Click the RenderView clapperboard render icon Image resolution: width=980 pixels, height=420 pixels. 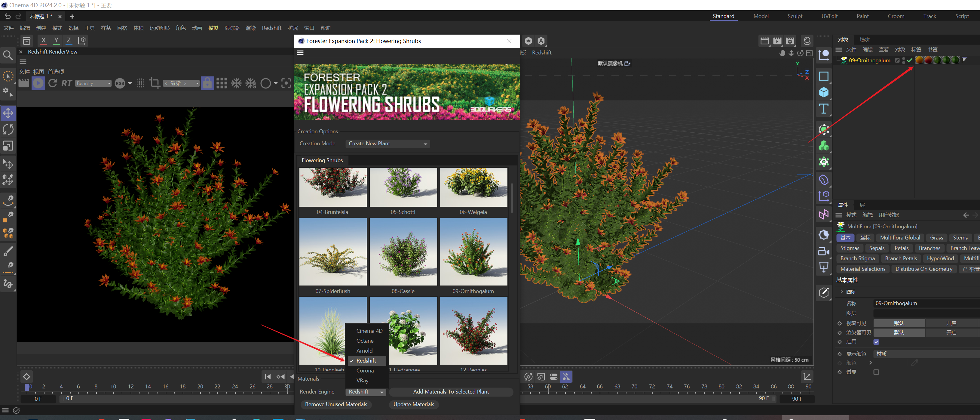click(23, 83)
